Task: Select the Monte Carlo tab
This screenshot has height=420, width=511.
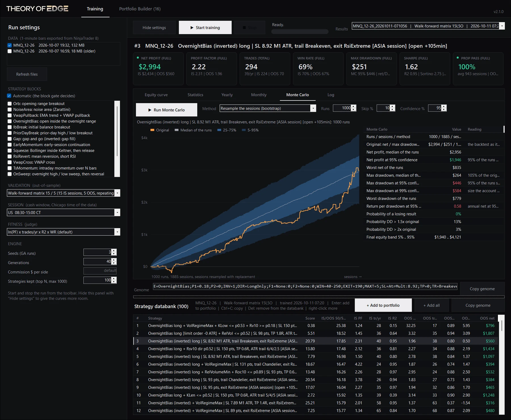Action: [x=298, y=95]
